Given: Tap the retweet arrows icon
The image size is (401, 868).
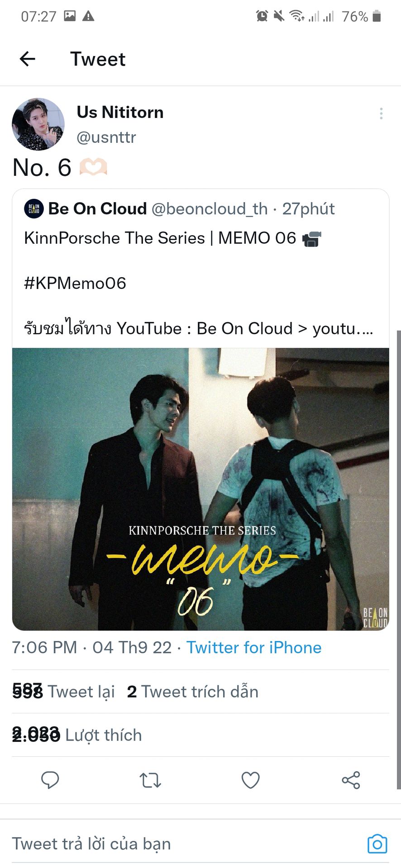Looking at the screenshot, I should [x=150, y=780].
